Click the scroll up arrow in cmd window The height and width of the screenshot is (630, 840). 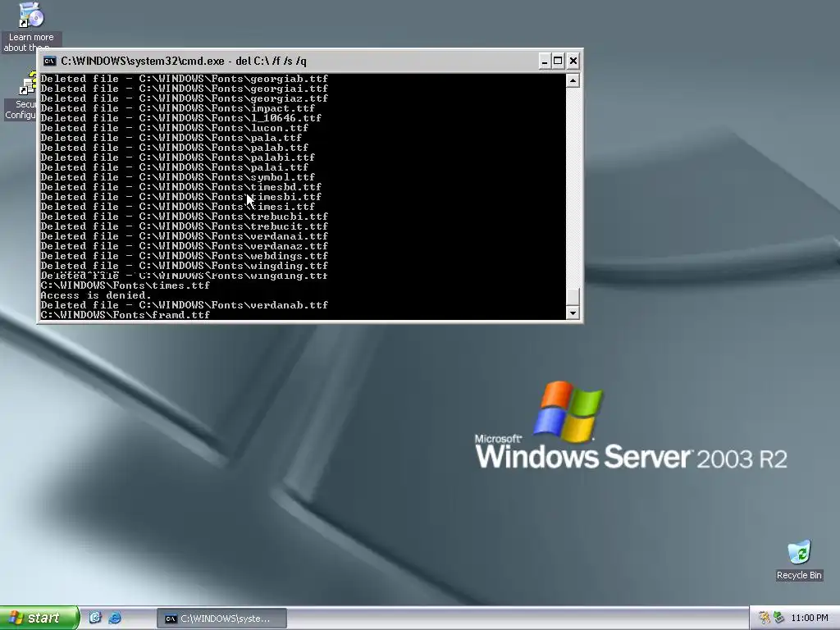573,81
